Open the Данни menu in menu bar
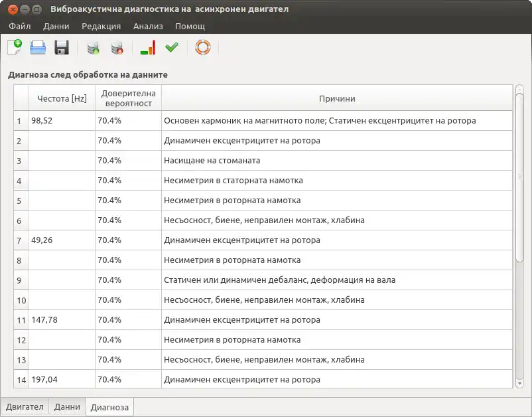The width and height of the screenshot is (532, 417). (x=56, y=26)
